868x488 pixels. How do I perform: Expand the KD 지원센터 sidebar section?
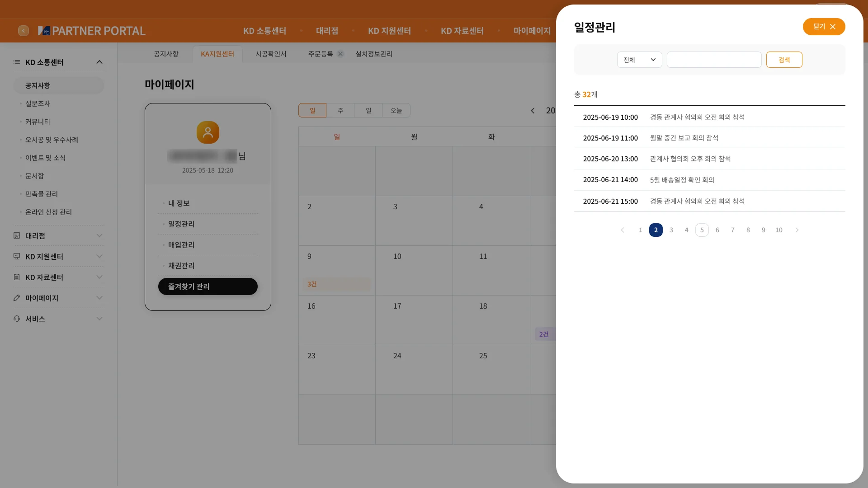99,256
